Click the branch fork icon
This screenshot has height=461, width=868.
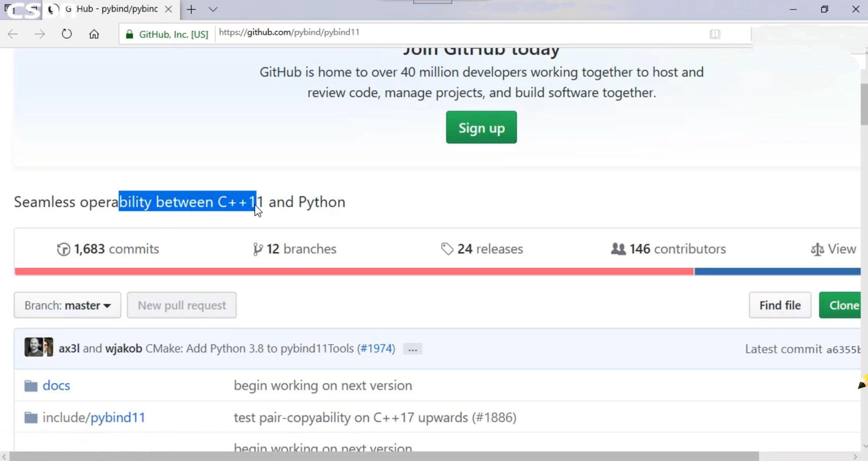(257, 249)
